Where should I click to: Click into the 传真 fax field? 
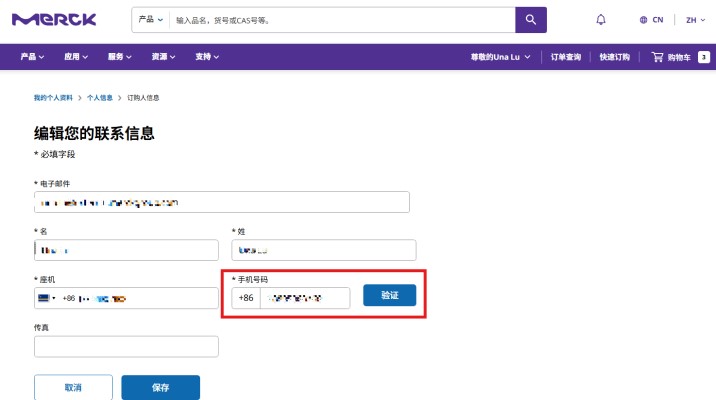(126, 346)
